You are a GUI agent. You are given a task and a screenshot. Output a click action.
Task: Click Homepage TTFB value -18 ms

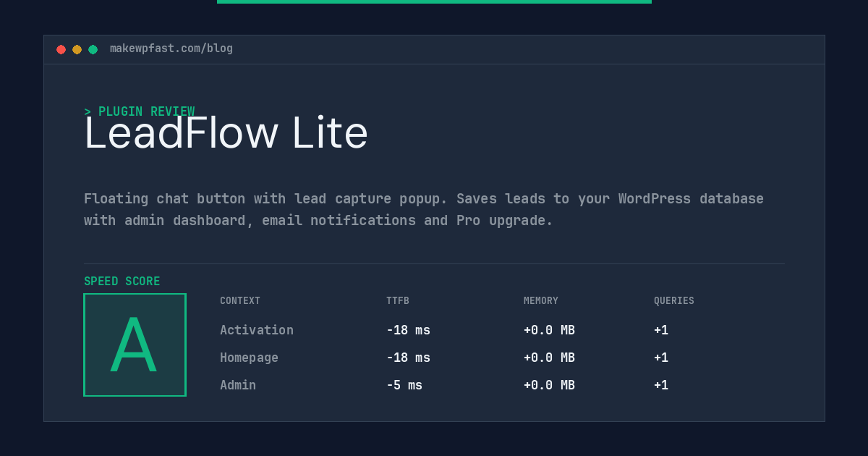coord(408,358)
